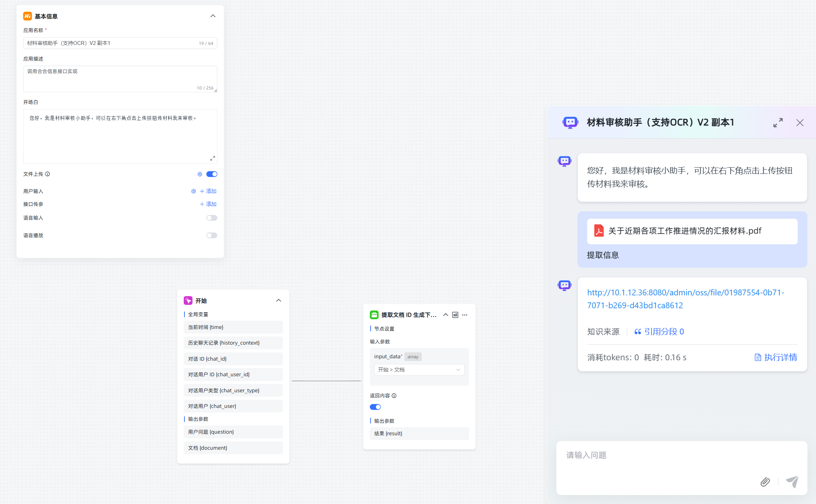Open the 文件上传 info tooltip icon
816x504 pixels.
coord(47,174)
